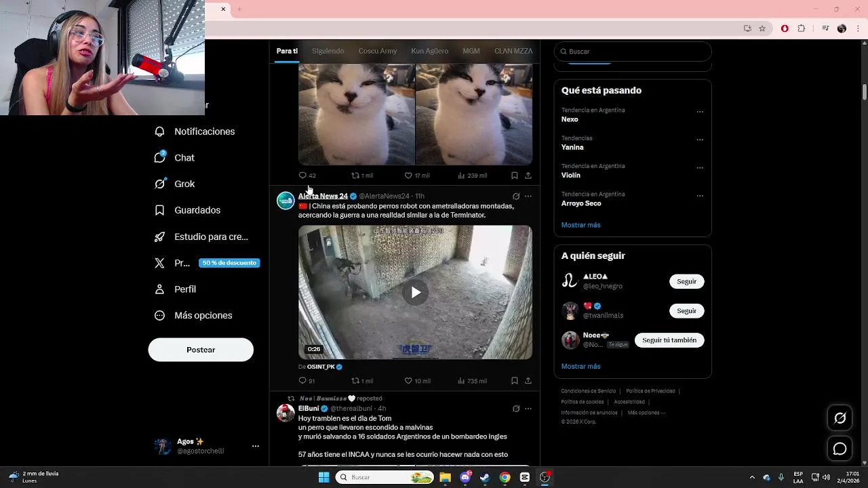Viewport: 868px width, 488px height.
Task: Follow the @twanlimals account
Action: (686, 310)
